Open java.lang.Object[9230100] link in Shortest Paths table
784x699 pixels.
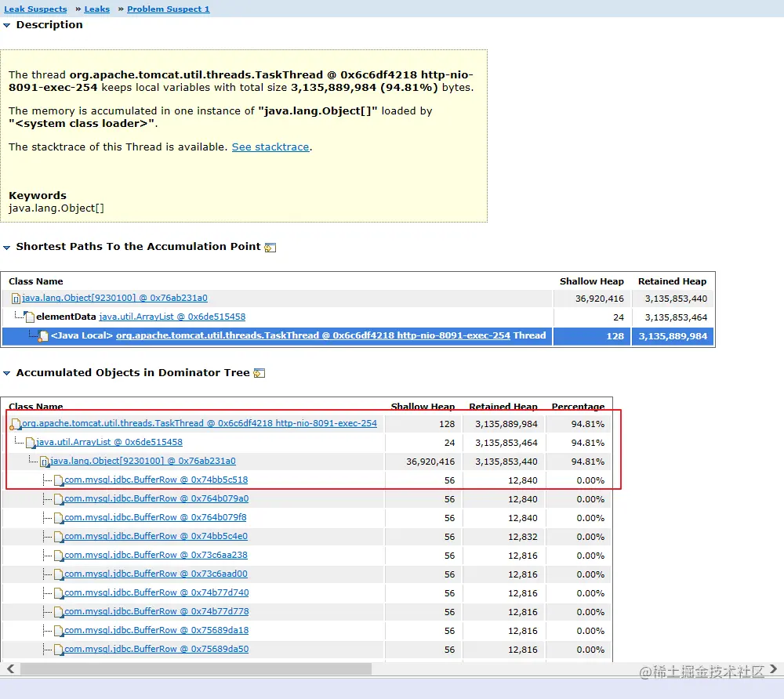tap(114, 298)
